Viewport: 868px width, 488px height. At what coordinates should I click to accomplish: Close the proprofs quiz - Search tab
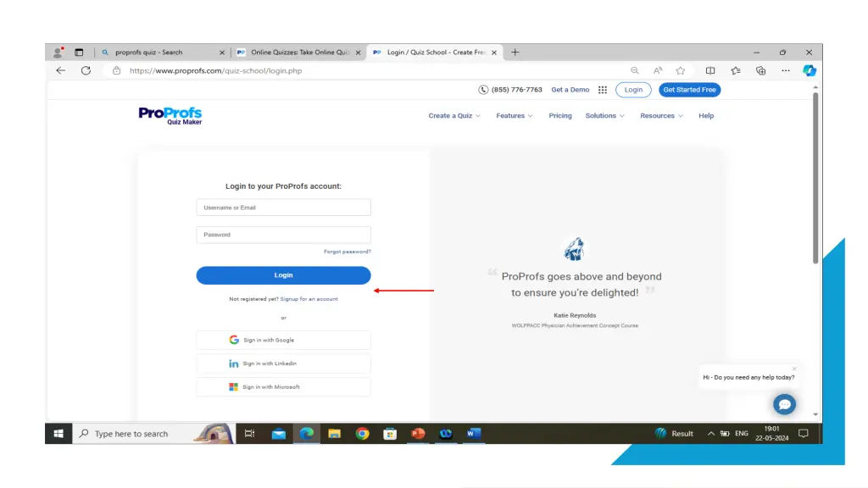point(222,53)
